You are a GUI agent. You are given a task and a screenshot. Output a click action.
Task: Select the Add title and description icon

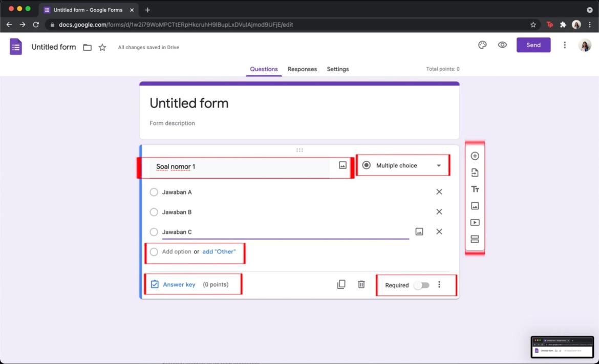point(475,189)
